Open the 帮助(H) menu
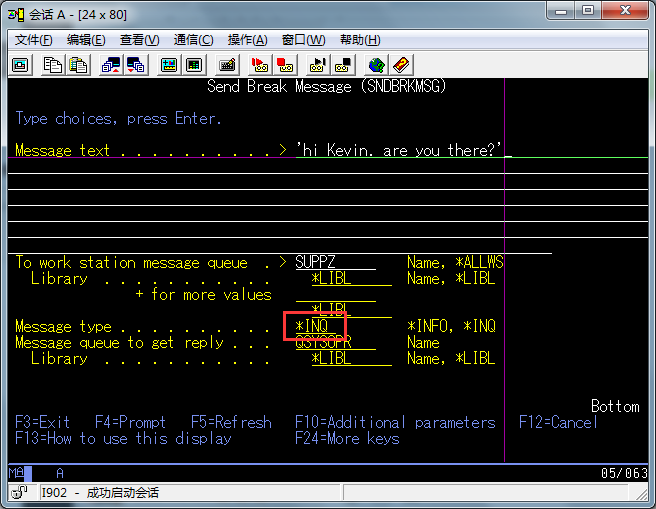Screen dimensions: 656x509 (x=360, y=40)
